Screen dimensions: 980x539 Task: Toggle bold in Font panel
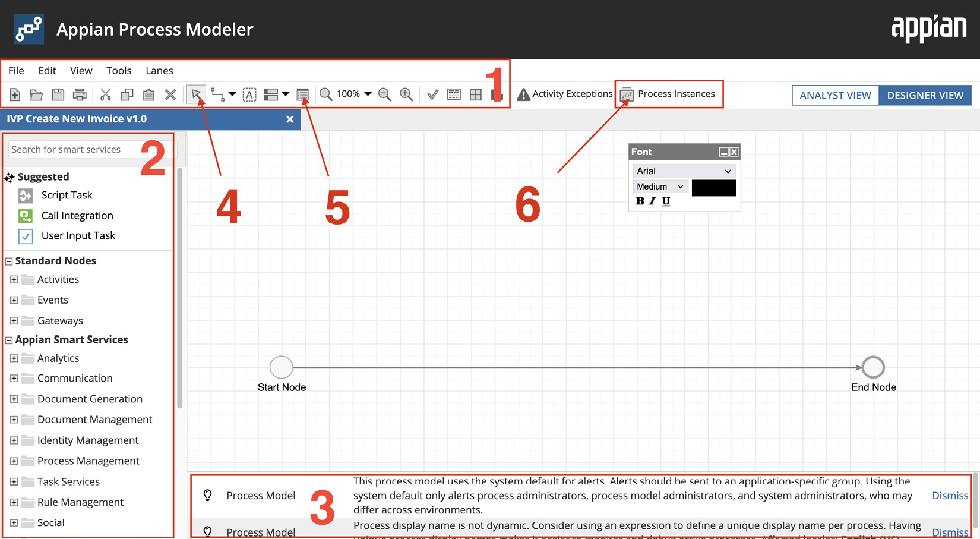640,201
